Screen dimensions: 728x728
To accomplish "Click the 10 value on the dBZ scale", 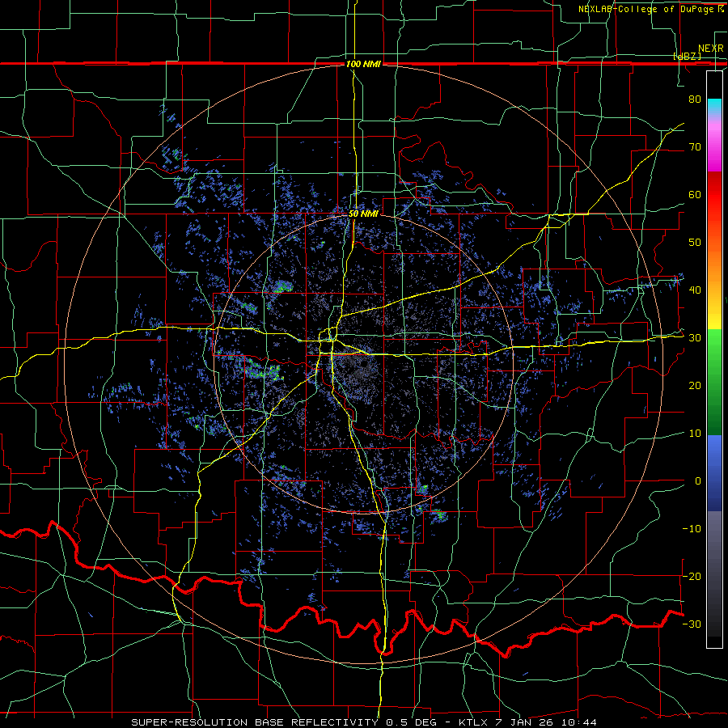I will pos(695,434).
